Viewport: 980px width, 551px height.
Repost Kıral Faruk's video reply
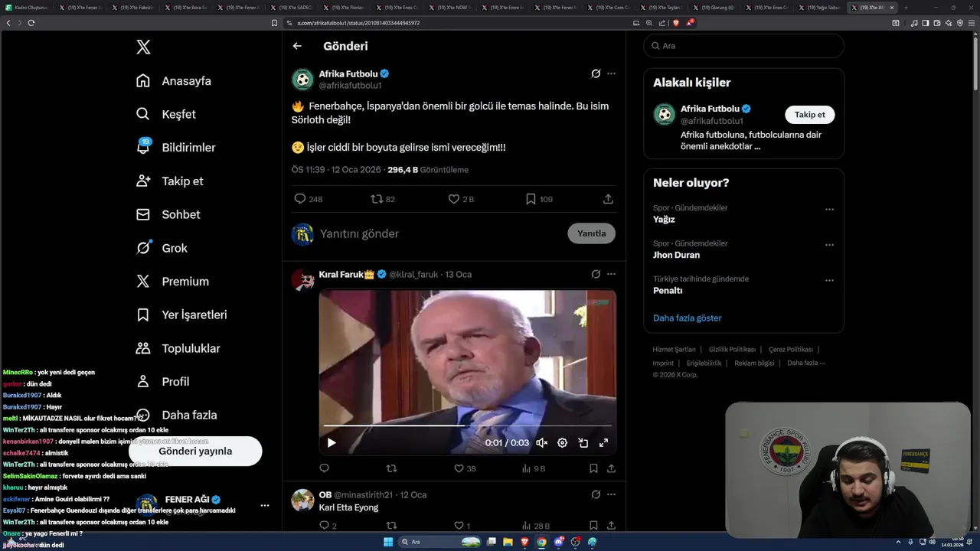[x=391, y=468]
